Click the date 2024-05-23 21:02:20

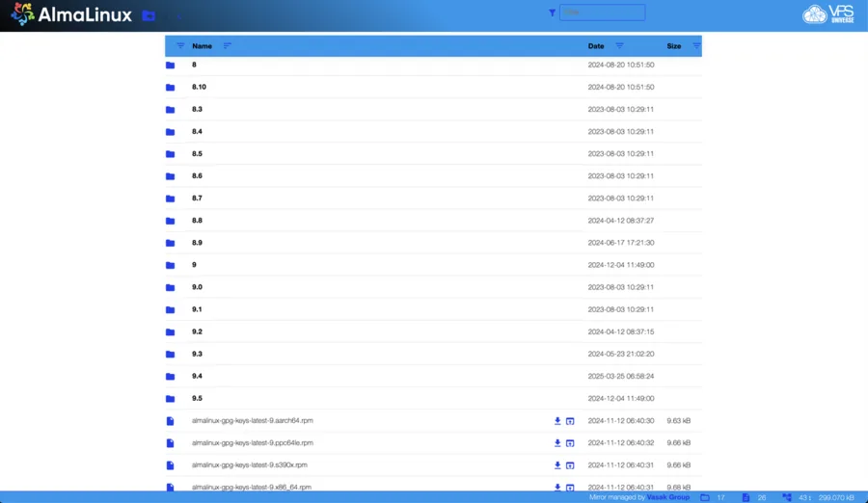point(621,354)
